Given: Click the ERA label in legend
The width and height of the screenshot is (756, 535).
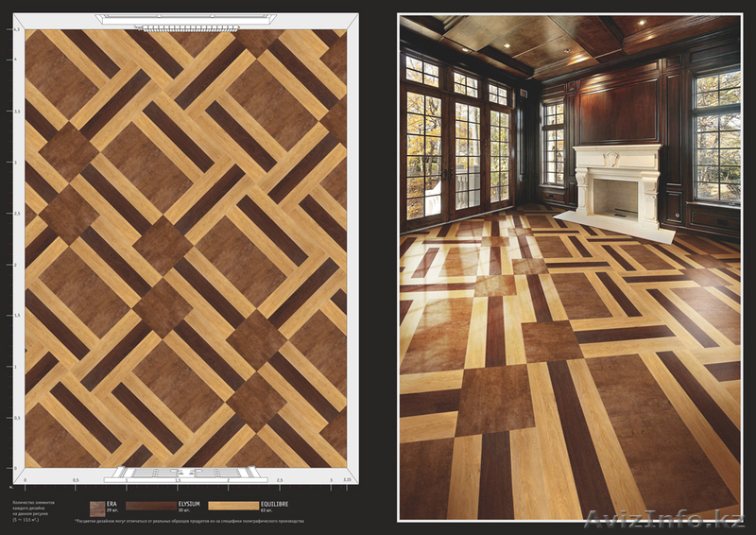Looking at the screenshot, I should [x=112, y=504].
